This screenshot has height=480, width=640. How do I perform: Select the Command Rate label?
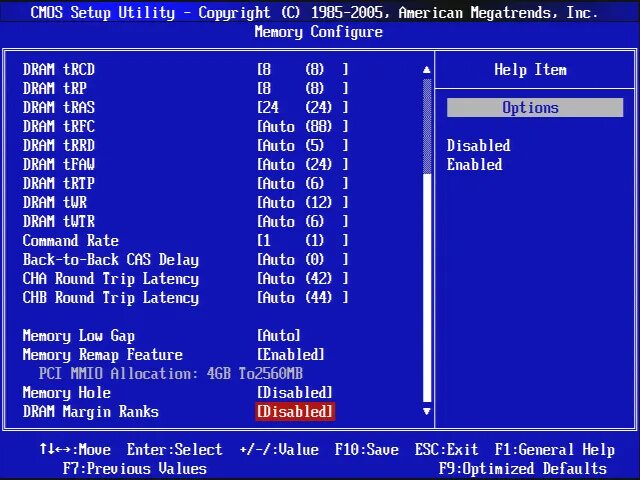click(71, 240)
